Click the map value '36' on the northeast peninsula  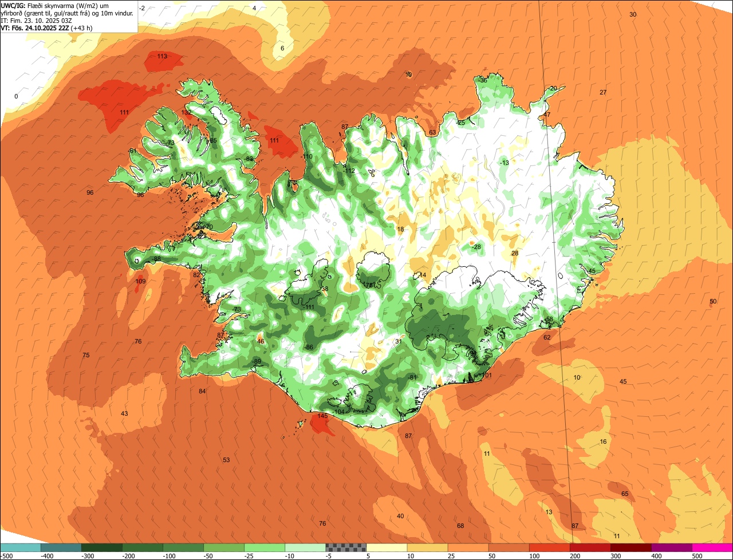(483, 80)
